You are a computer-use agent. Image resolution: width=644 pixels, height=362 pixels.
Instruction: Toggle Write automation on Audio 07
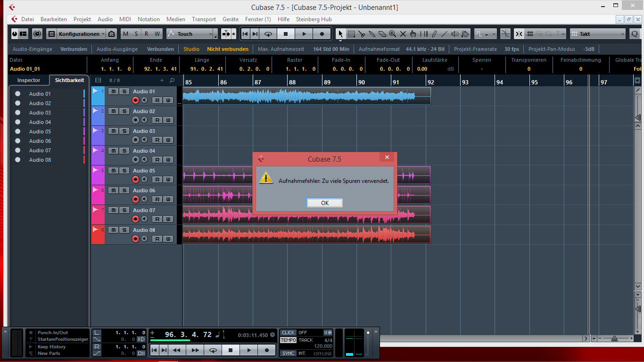point(167,219)
